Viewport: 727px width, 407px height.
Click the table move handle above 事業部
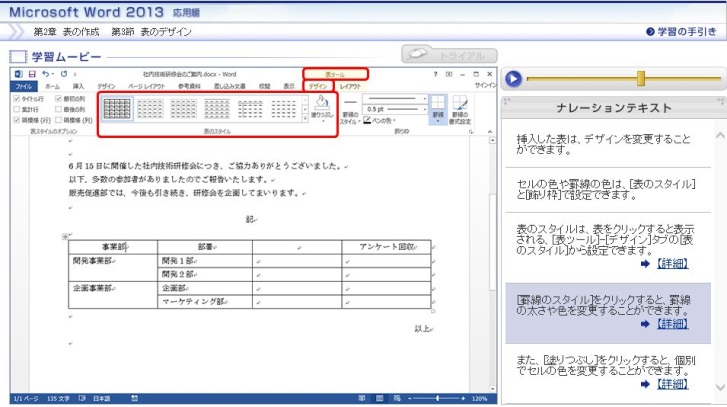tap(65, 236)
